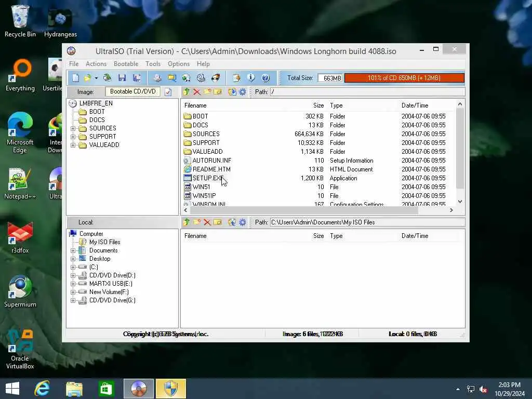Open an ISO file using Open folder icon
Image resolution: width=532 pixels, height=399 pixels.
pyautogui.click(x=87, y=78)
